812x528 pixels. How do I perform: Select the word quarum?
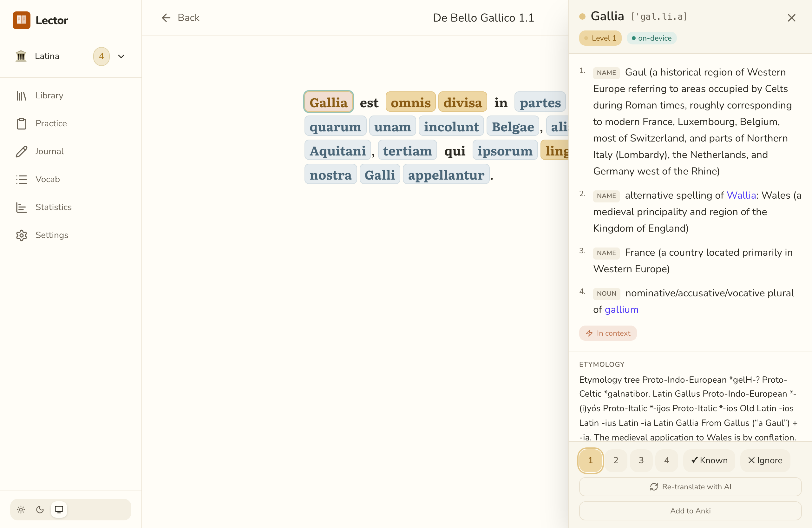tap(335, 126)
